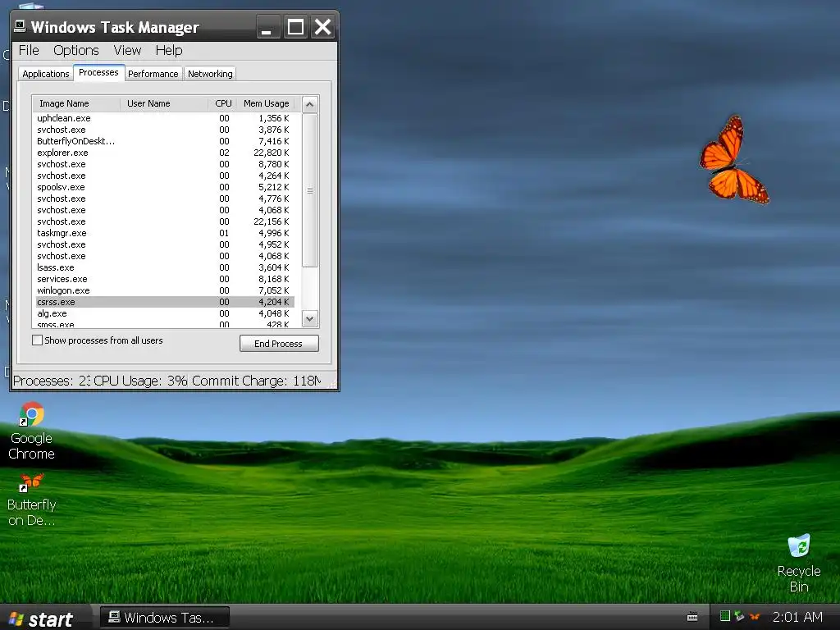The image size is (840, 630).
Task: Select the services.exe process
Action: tap(165, 279)
